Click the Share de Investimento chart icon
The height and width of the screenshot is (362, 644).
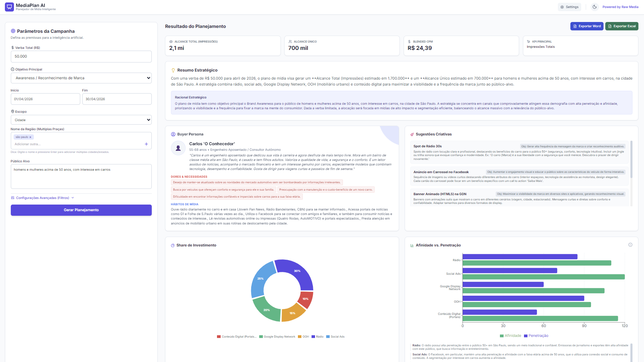tap(173, 245)
